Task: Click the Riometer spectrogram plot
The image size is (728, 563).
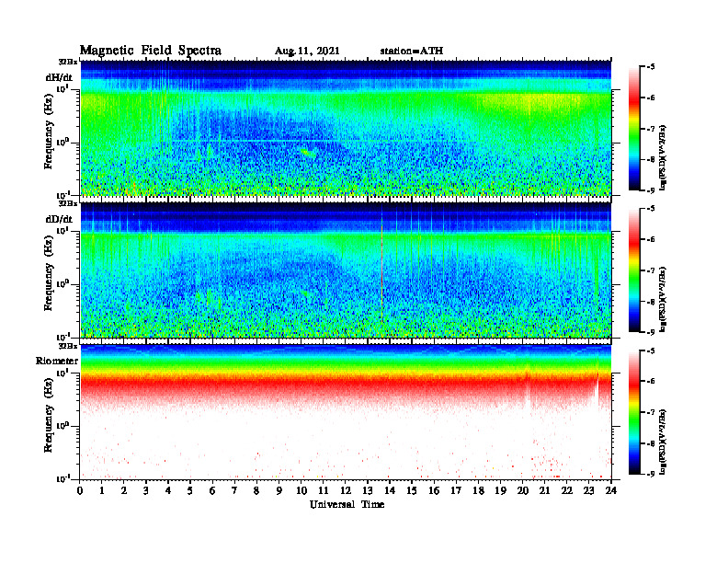Action: click(x=346, y=412)
